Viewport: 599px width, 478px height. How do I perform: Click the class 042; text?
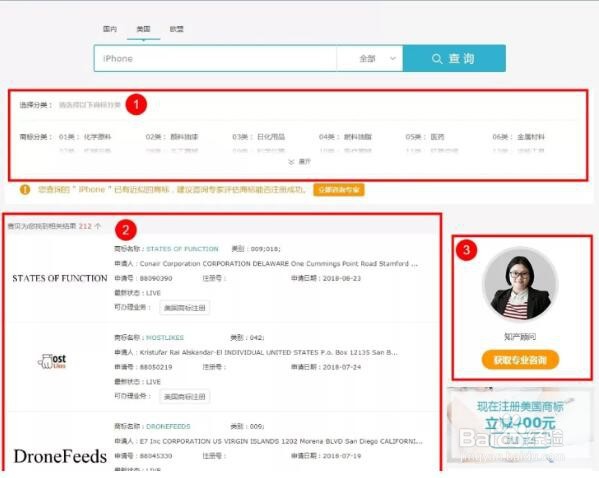point(257,338)
